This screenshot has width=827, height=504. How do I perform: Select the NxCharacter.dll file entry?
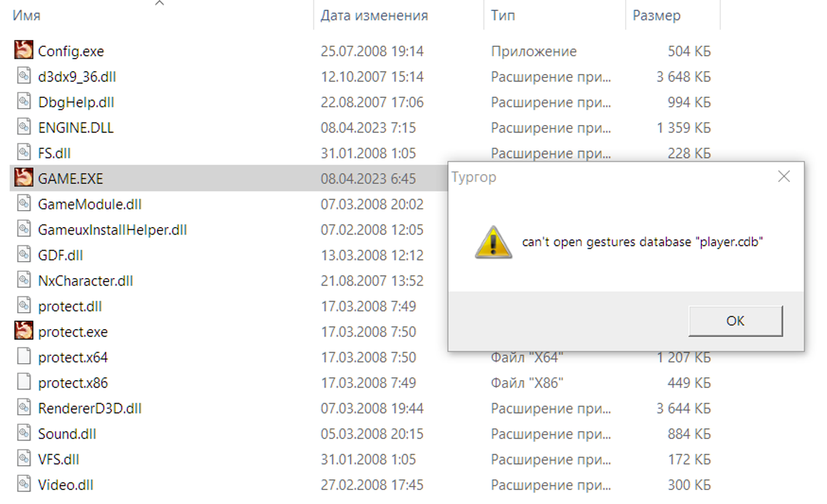pyautogui.click(x=86, y=280)
